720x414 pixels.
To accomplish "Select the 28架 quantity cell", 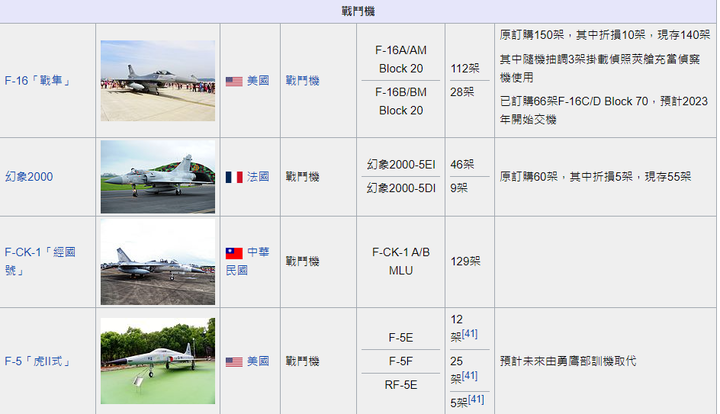I will pos(462,92).
